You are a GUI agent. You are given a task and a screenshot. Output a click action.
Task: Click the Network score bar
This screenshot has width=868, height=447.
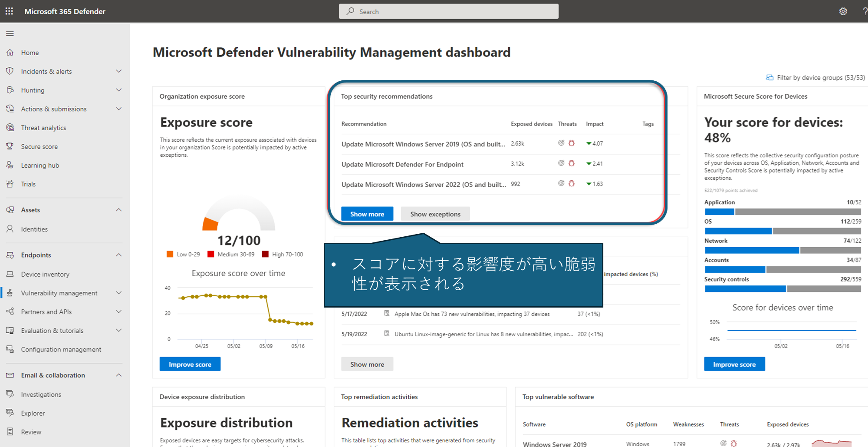(783, 250)
